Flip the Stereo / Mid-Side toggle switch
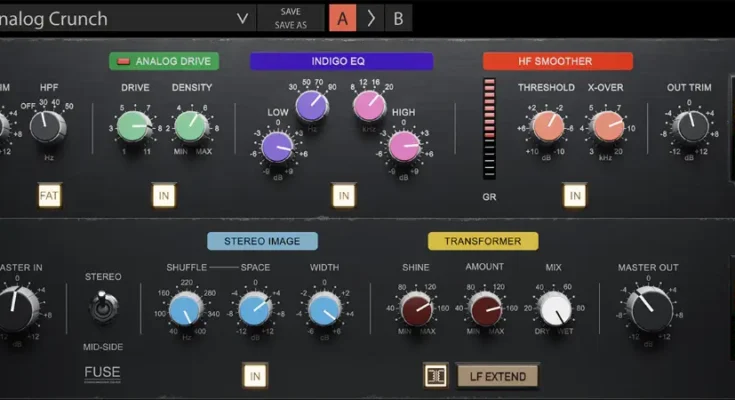Viewport: 735px width, 400px height. [x=102, y=307]
